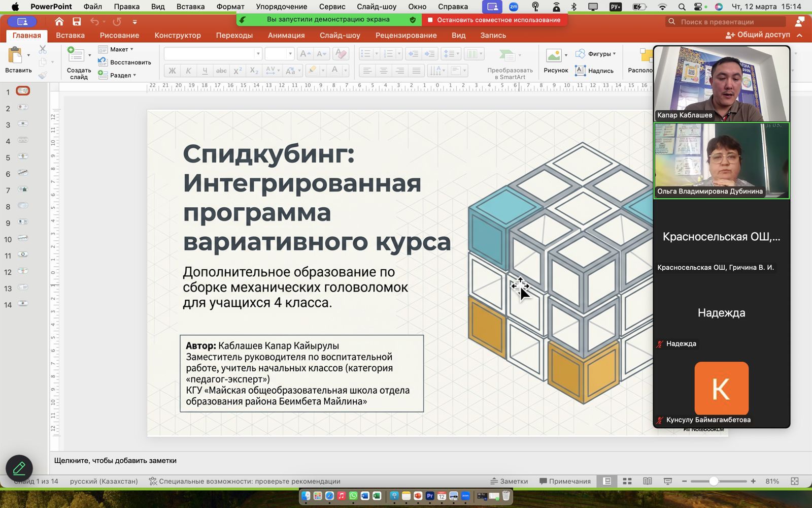Viewport: 812px width, 508px height.
Task: Switch to the Transitions (Переходы) tab
Action: pos(234,36)
